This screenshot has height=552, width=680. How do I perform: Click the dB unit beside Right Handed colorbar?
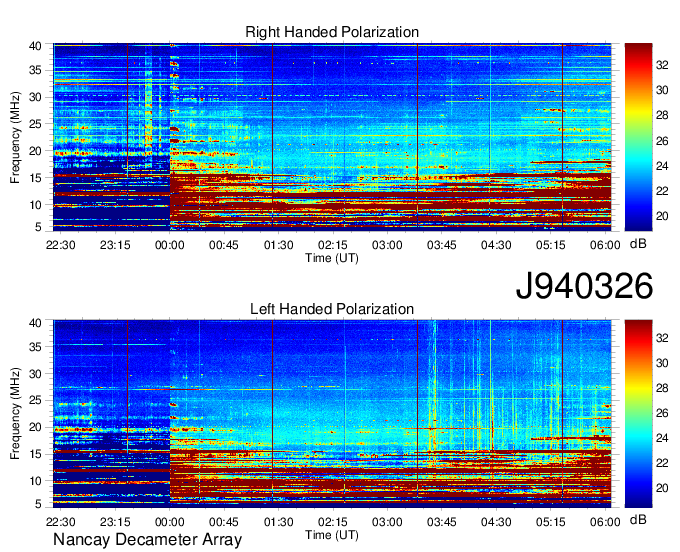point(638,244)
